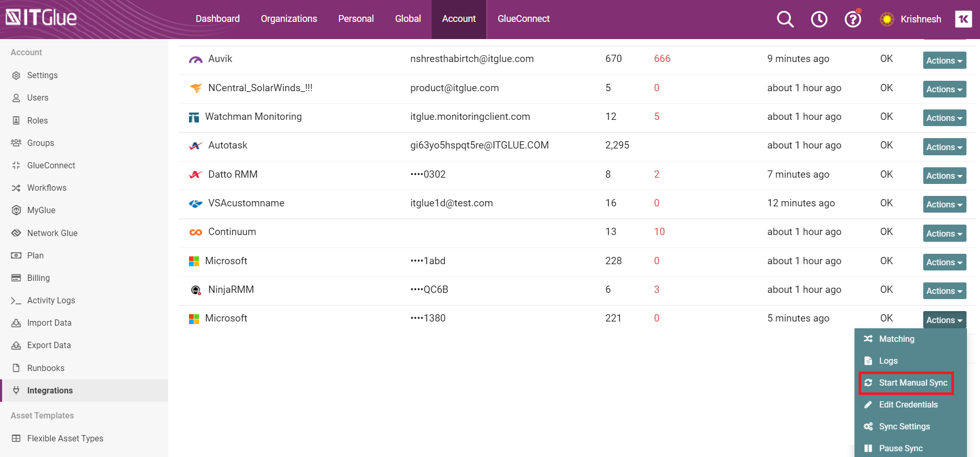Click nshresthabirtch@itglue.com email text
This screenshot has width=980, height=457.
tap(472, 59)
